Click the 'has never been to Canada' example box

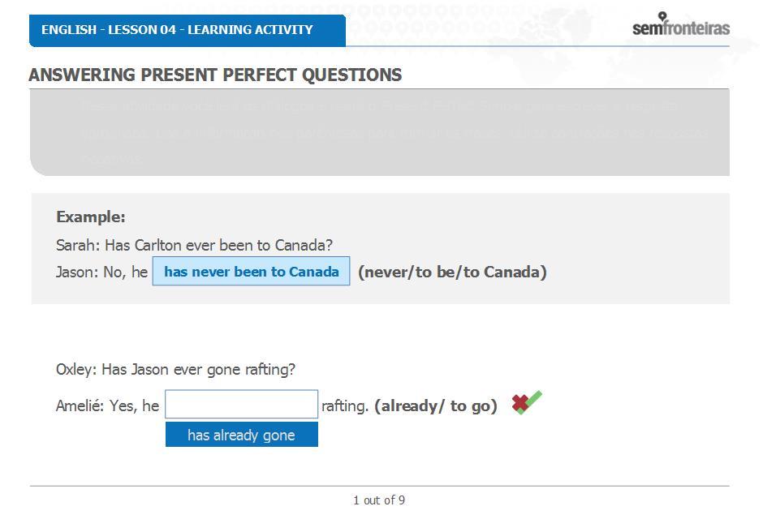251,272
